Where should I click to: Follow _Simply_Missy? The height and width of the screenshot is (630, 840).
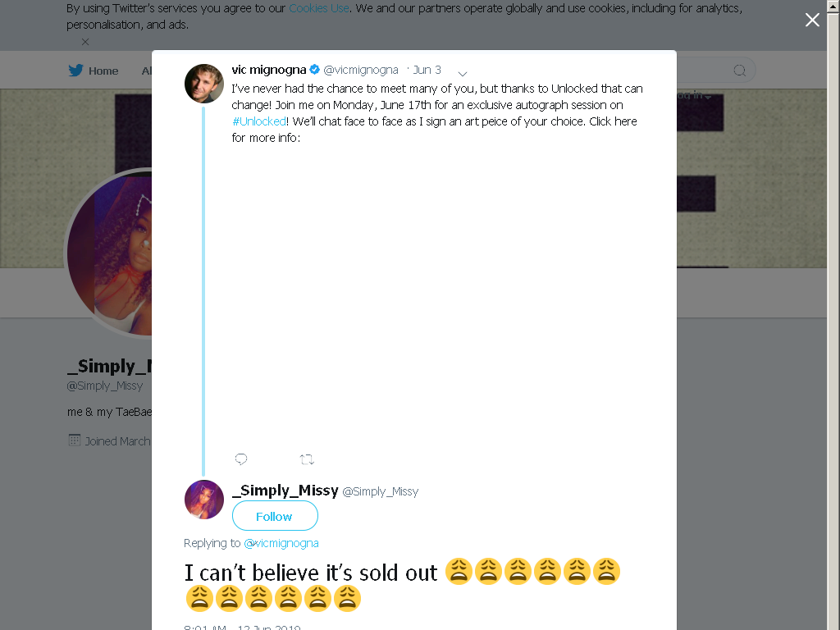[275, 516]
